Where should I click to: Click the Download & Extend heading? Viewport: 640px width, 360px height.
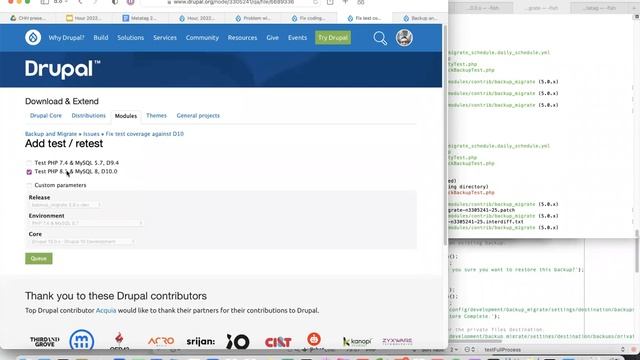(x=62, y=101)
